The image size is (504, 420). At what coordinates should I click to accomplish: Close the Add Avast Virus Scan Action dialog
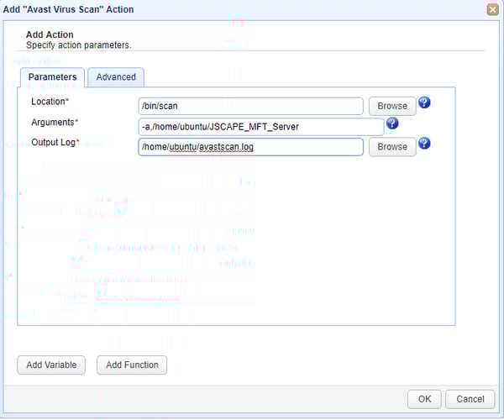[x=492, y=9]
